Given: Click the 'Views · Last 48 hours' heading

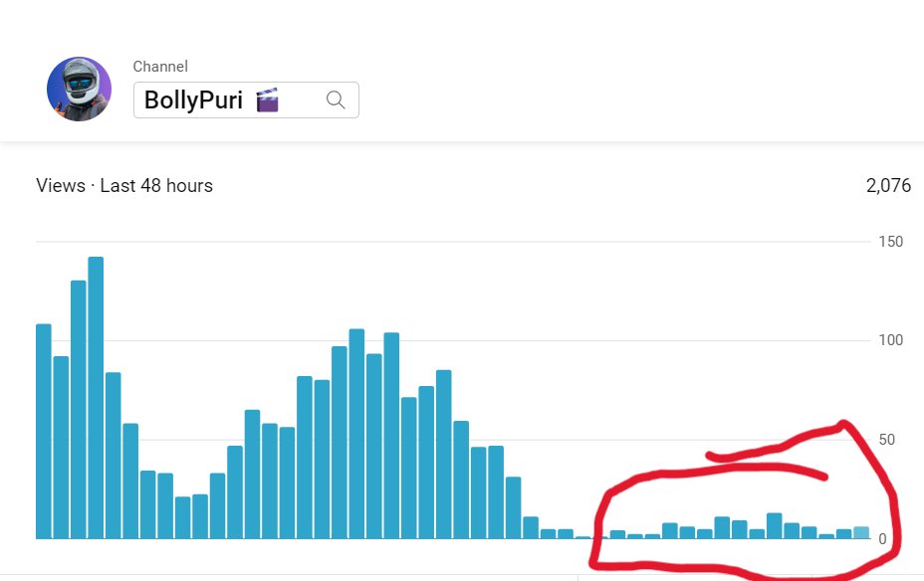Looking at the screenshot, I should click(124, 185).
